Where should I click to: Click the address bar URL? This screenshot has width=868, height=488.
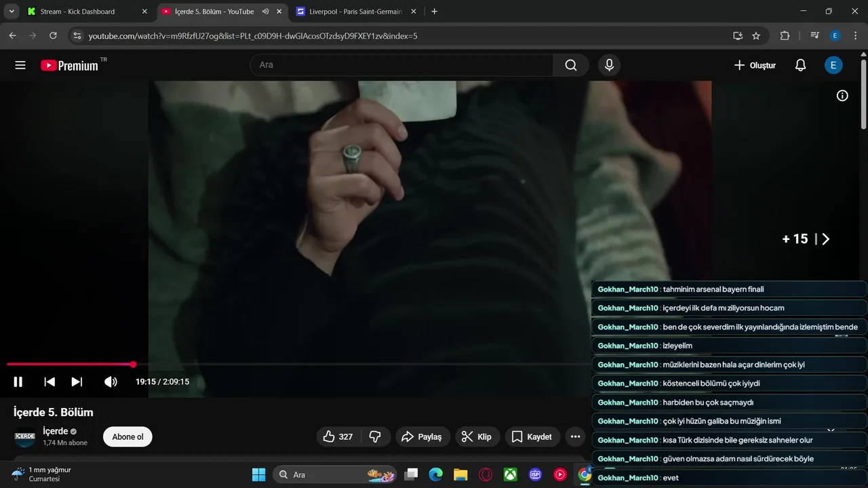coord(253,36)
